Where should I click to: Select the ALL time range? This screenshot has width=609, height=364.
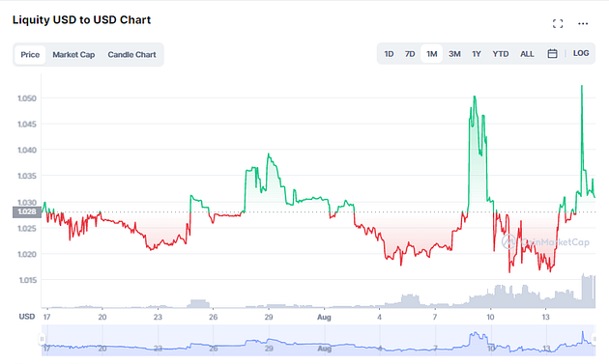pyautogui.click(x=527, y=53)
